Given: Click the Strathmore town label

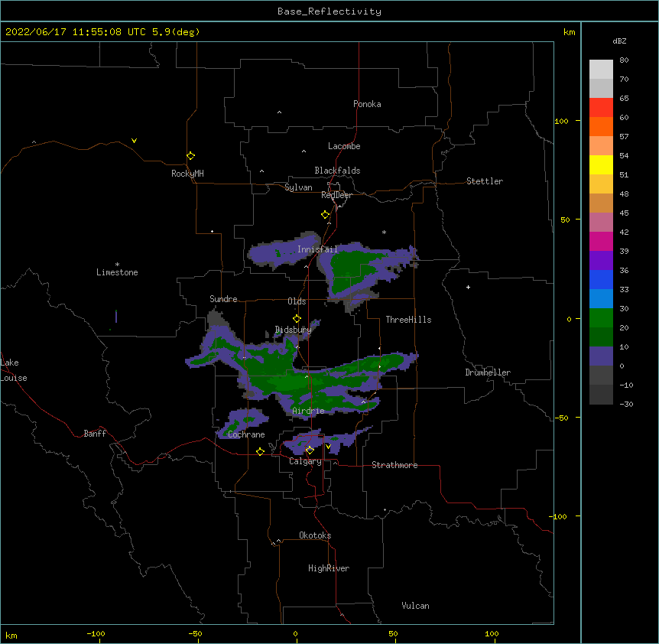Looking at the screenshot, I should click(394, 465).
